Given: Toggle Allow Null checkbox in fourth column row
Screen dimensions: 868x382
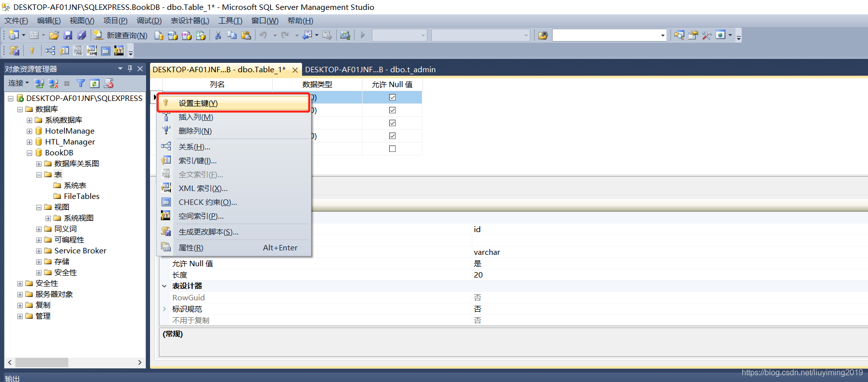Looking at the screenshot, I should point(392,136).
